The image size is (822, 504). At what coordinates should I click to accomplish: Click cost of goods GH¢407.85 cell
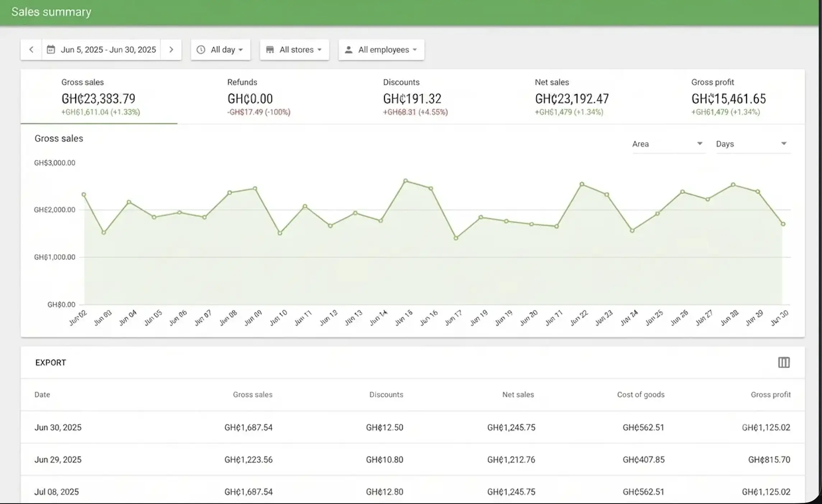point(643,459)
